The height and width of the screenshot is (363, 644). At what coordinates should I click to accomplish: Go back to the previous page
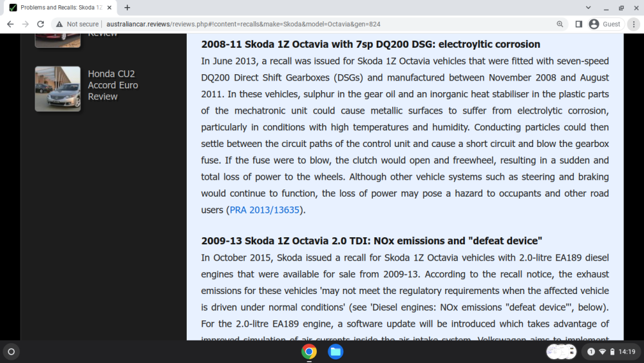pyautogui.click(x=10, y=25)
